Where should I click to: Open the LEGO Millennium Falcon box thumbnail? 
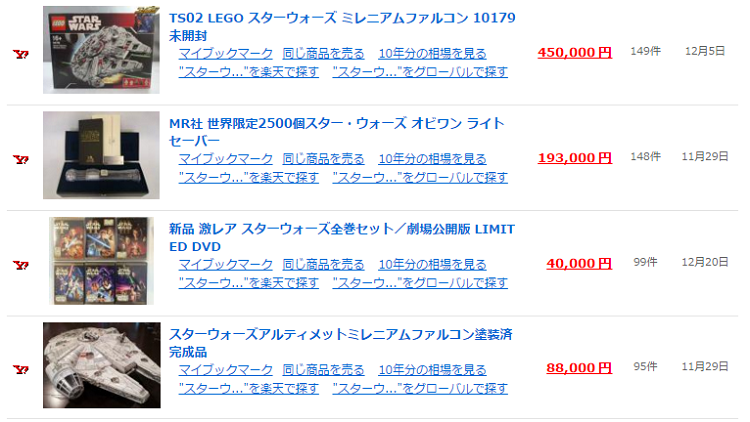click(x=101, y=50)
